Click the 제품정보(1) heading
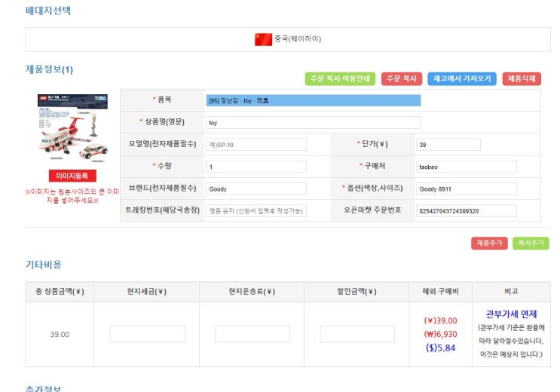 (49, 69)
